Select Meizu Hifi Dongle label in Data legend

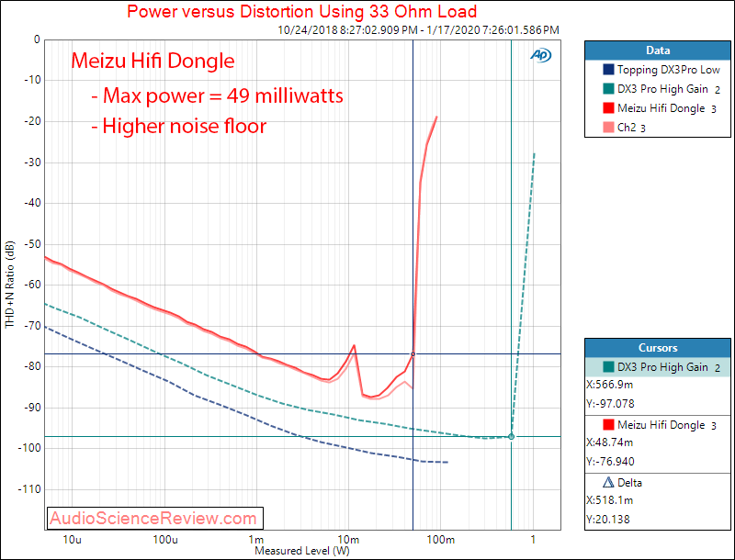click(x=661, y=108)
